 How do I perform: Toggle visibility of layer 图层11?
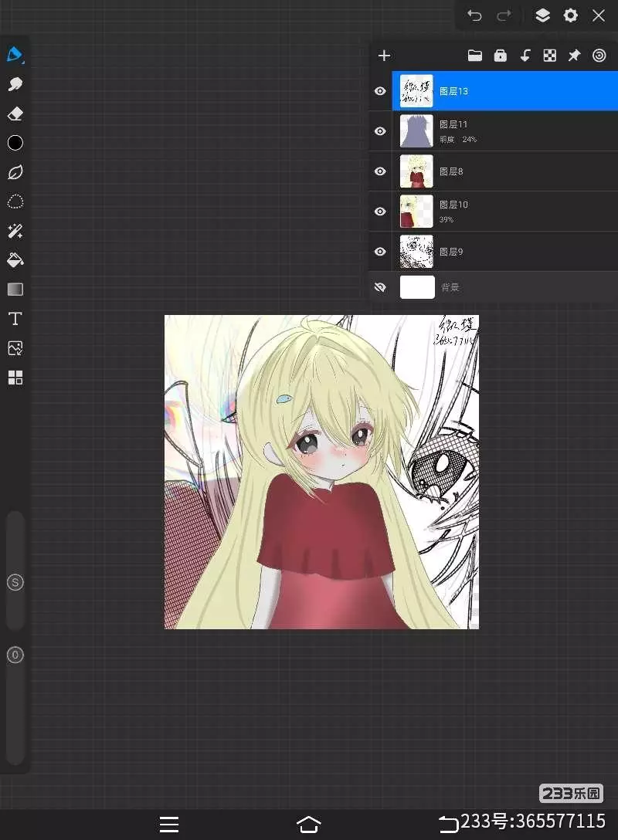point(380,131)
